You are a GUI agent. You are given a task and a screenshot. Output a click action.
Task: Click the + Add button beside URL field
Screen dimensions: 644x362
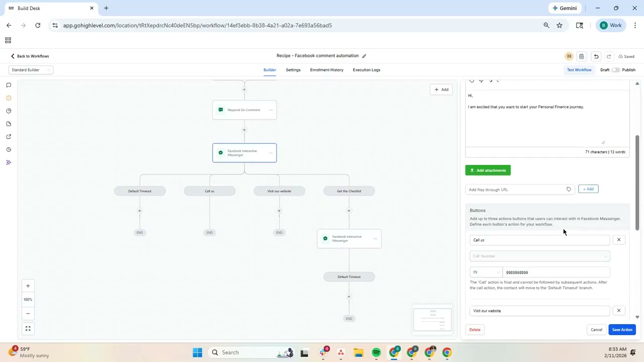[x=588, y=189]
